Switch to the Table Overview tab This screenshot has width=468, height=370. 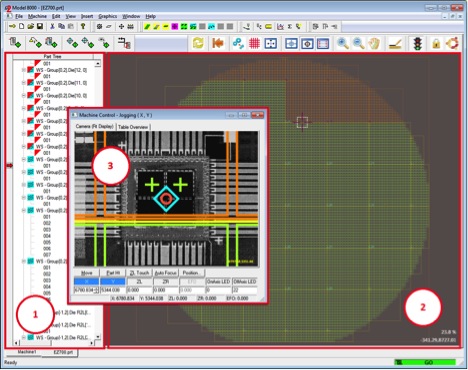pos(133,127)
